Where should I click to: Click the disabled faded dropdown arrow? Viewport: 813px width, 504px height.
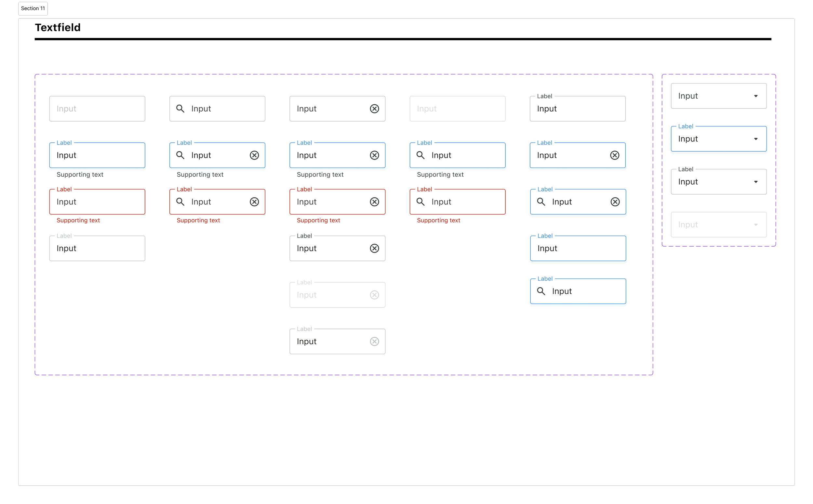(x=756, y=225)
